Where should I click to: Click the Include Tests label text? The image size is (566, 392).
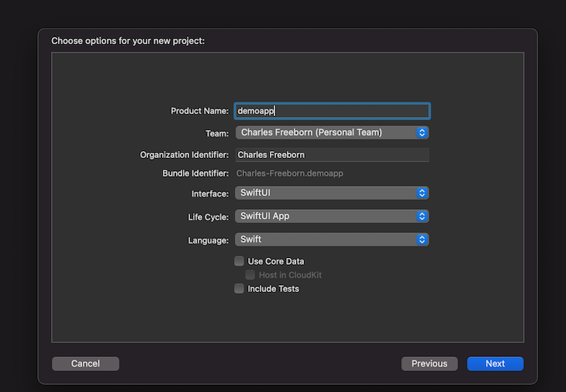(273, 288)
